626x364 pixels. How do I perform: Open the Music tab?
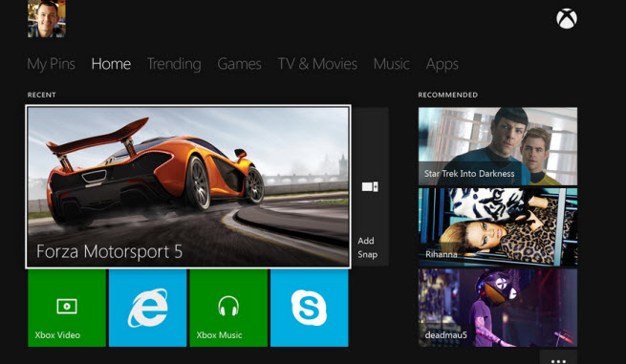(x=392, y=64)
